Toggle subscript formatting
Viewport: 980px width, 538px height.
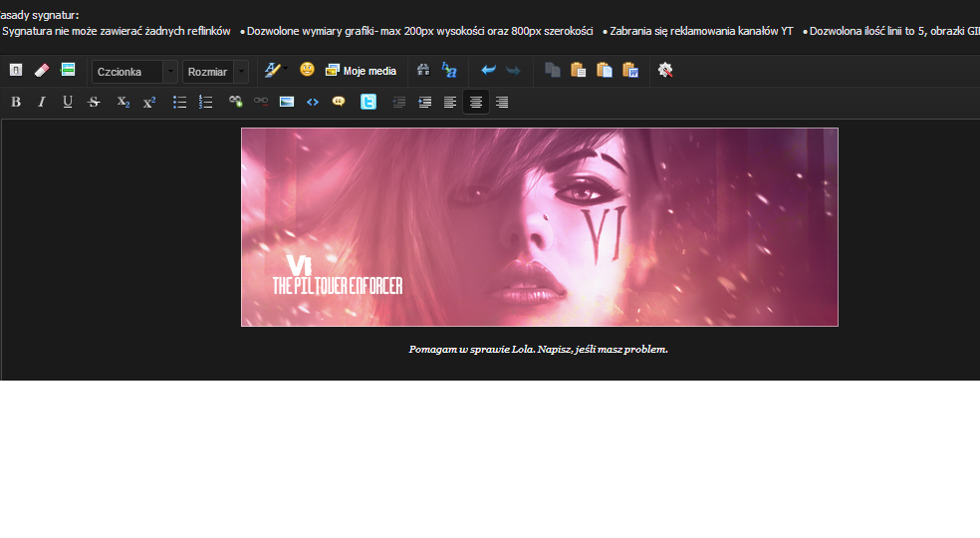[123, 102]
